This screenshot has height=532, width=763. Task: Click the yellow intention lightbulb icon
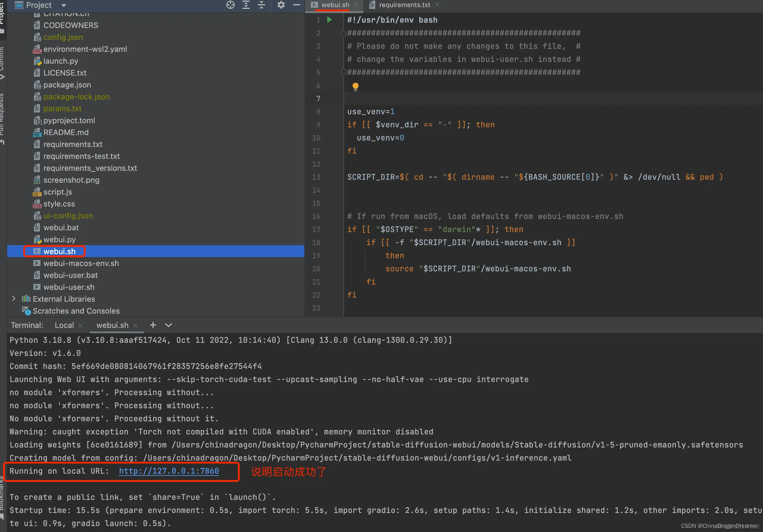355,86
